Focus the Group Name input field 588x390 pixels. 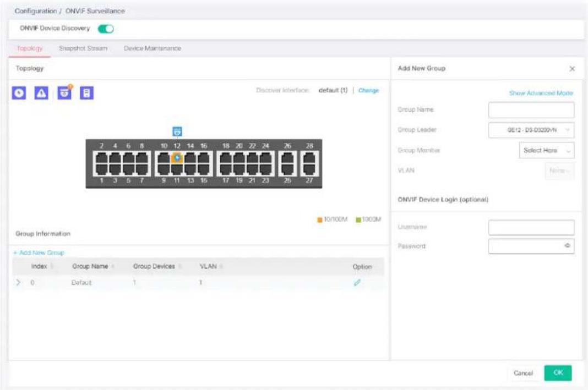(531, 110)
